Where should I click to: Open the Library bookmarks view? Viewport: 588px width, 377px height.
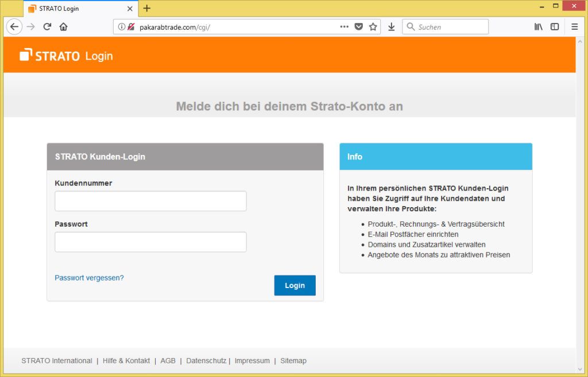click(539, 26)
